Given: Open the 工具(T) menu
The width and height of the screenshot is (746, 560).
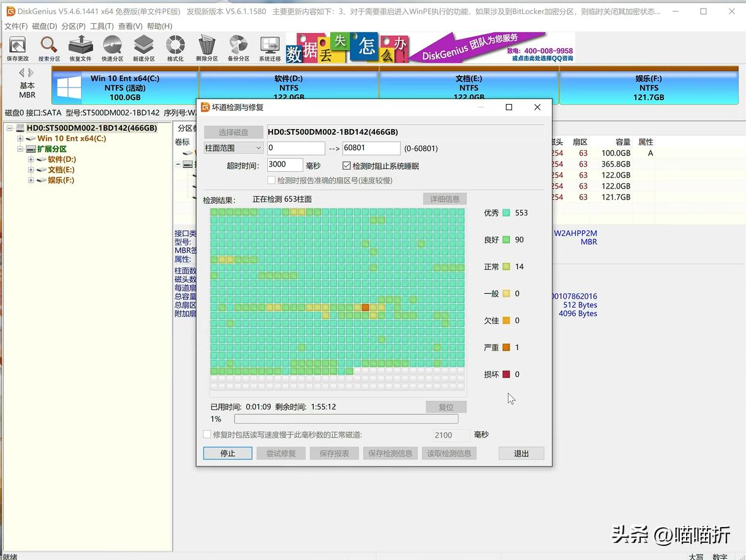Looking at the screenshot, I should click(x=102, y=26).
